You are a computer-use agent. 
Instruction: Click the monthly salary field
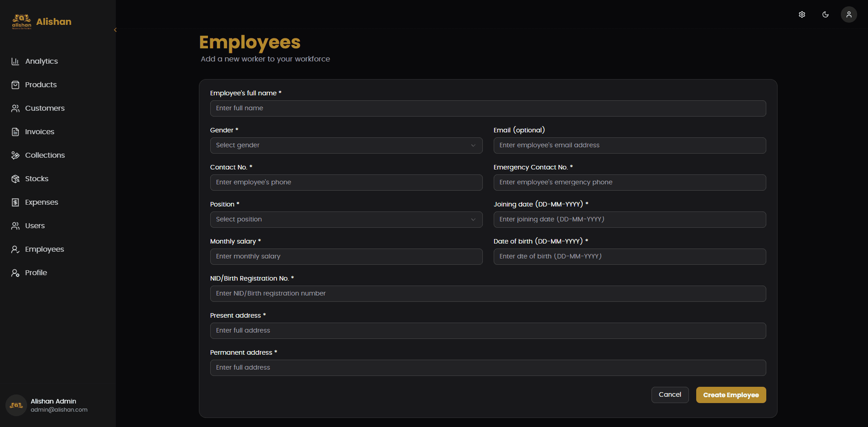(x=346, y=257)
